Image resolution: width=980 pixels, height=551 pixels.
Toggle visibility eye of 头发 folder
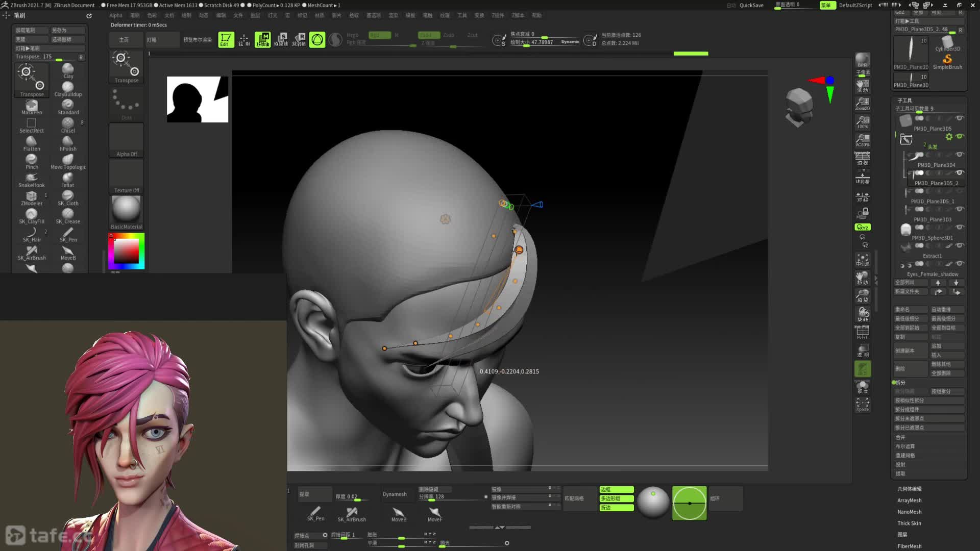pos(960,136)
